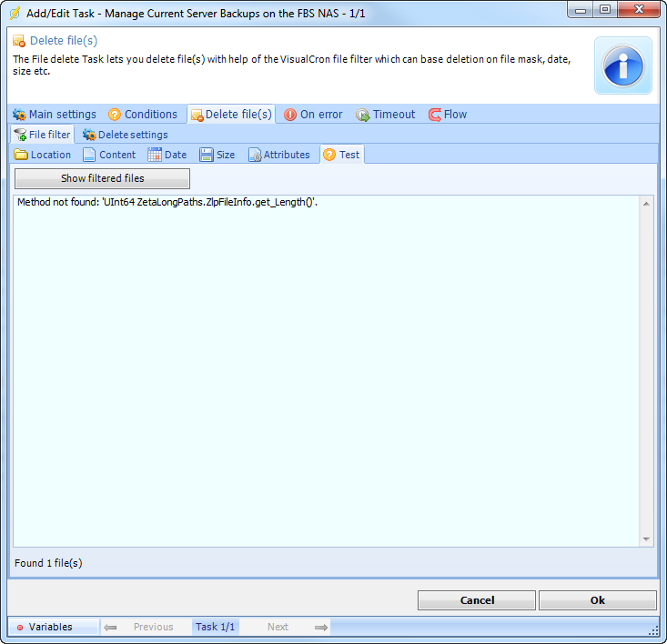This screenshot has height=644, width=667.
Task: Click the 'Found 1 file(s)' status text
Action: click(48, 563)
